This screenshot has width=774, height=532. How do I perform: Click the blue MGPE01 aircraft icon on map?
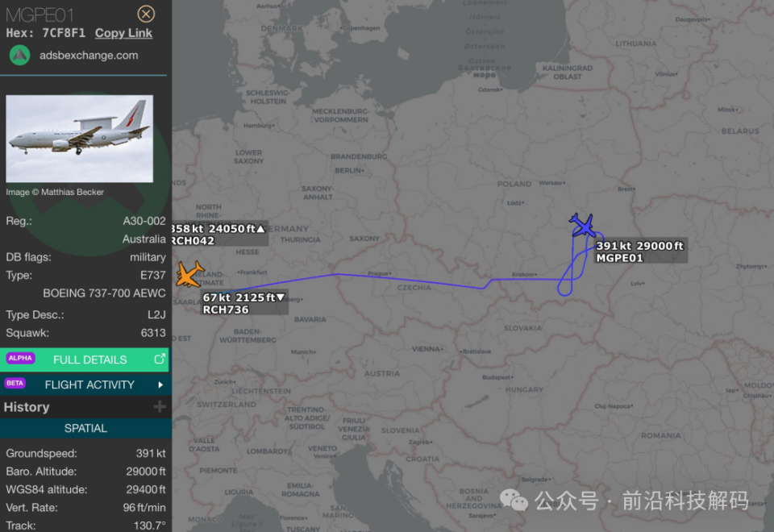point(581,224)
